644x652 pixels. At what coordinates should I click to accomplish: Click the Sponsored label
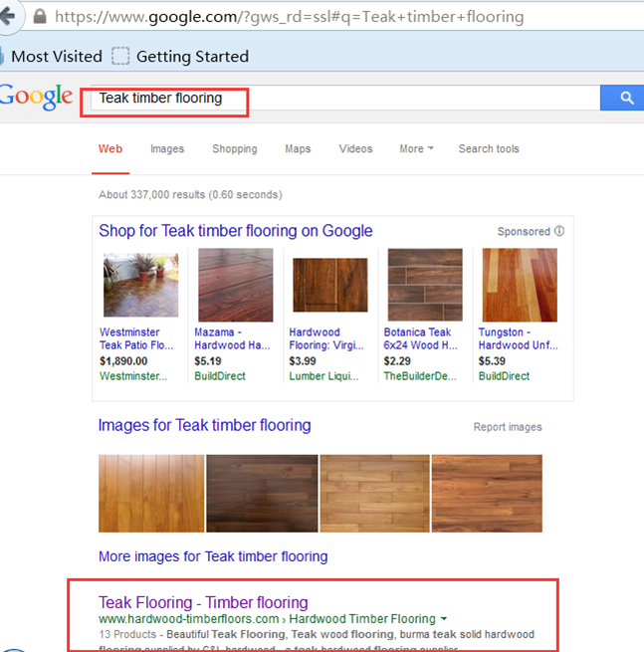point(524,231)
